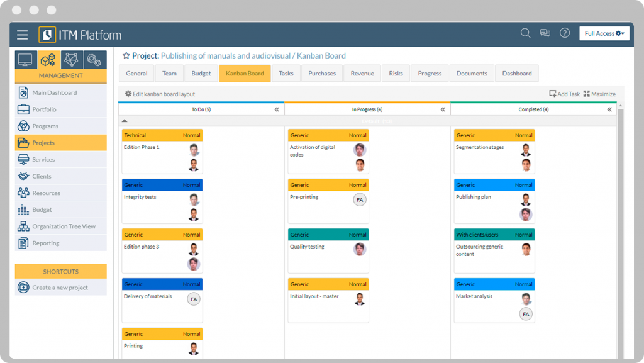Collapse the Completed column with its chevron
The height and width of the screenshot is (363, 644).
pos(609,109)
